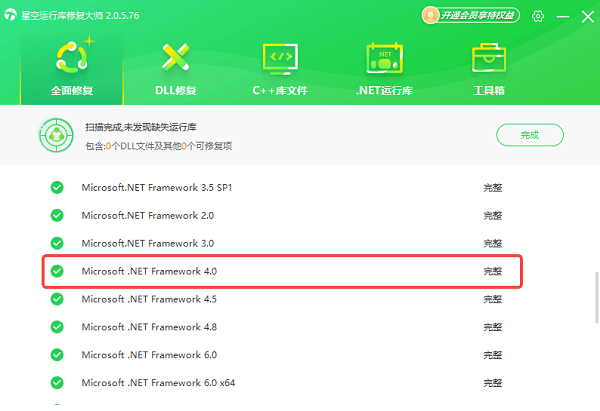Click 完整 status of Framework 4.8

[x=492, y=327]
